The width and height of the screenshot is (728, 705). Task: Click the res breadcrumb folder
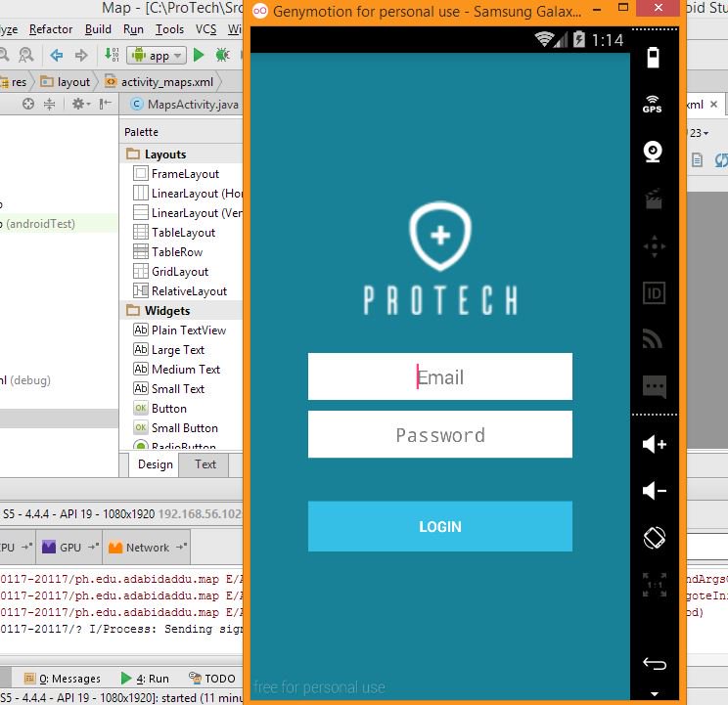[14, 82]
